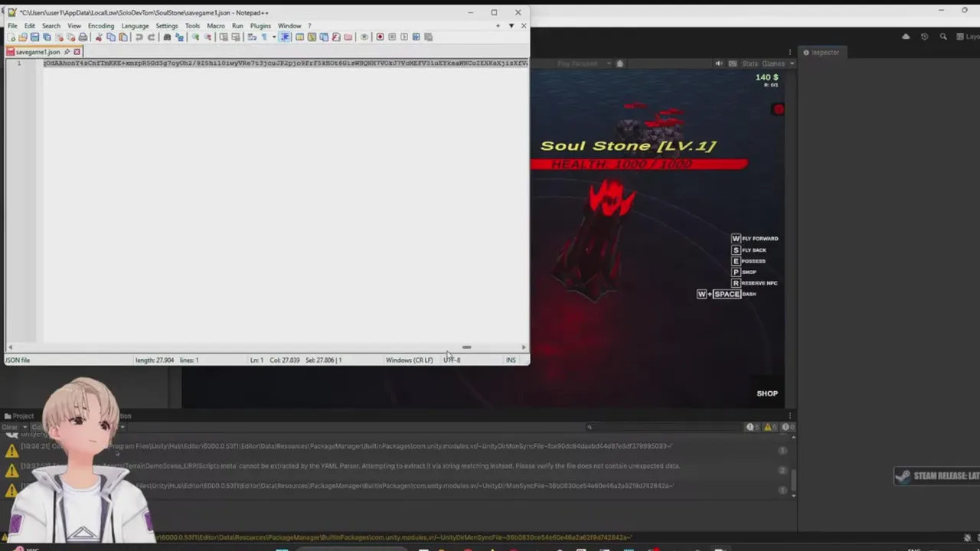
Task: Click the search magnifier in Unity top bar
Action: pyautogui.click(x=943, y=36)
